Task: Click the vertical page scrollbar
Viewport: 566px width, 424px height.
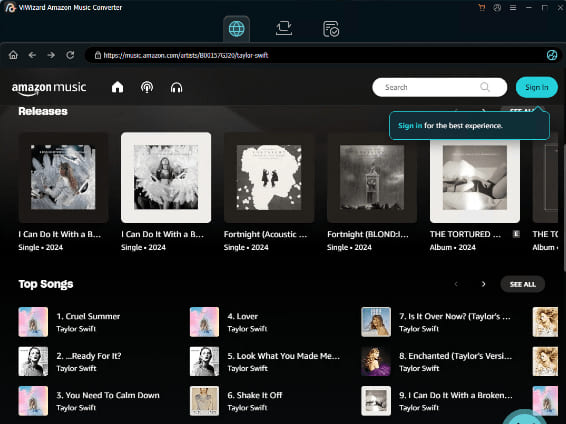Action: click(x=564, y=207)
